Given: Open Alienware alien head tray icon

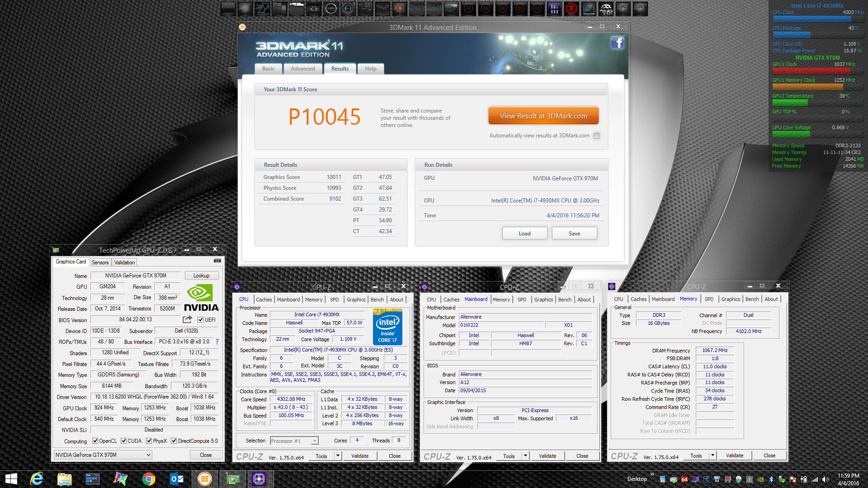Looking at the screenshot, I should (739, 479).
